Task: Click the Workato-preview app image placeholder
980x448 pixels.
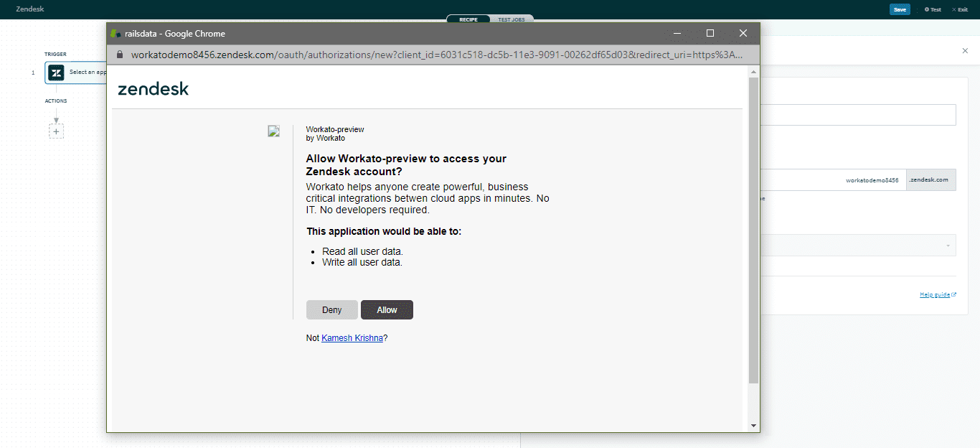Action: [x=273, y=131]
